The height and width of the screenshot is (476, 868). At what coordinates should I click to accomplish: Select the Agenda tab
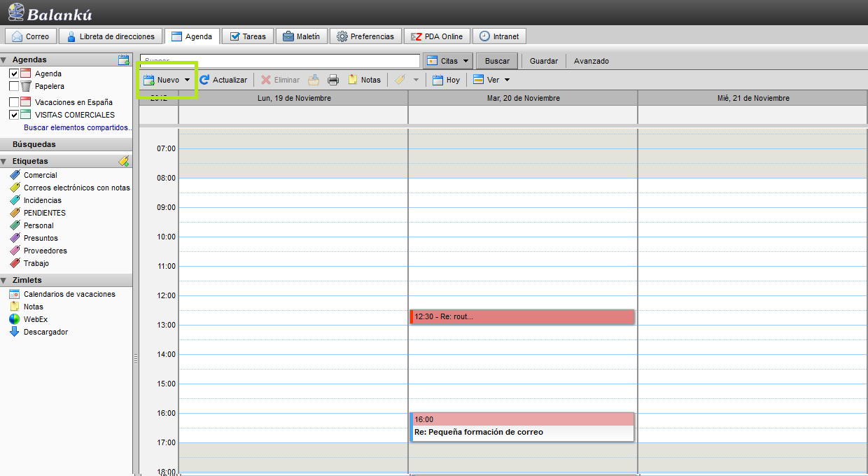point(192,36)
